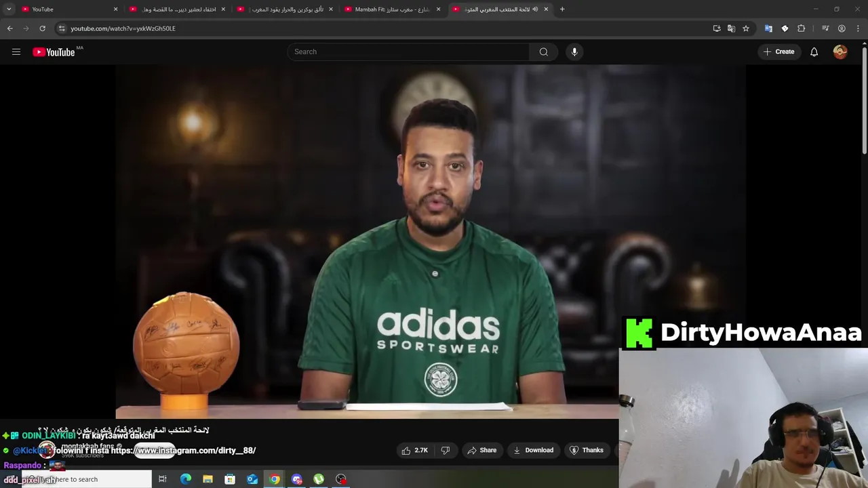The width and height of the screenshot is (868, 488).
Task: Dislike the video with thumbs-down
Action: (x=446, y=450)
